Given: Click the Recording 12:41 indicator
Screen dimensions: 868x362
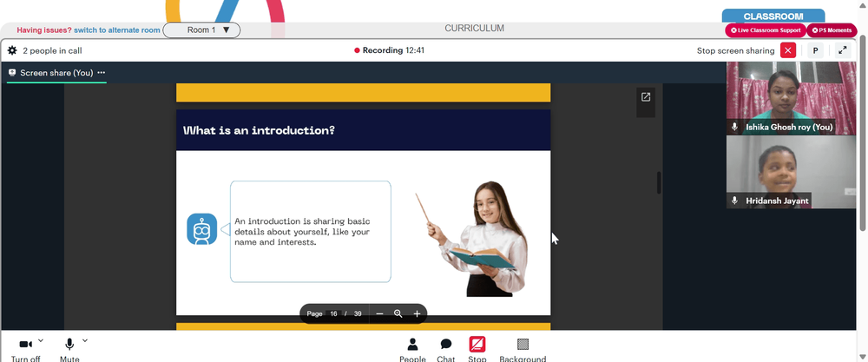Looking at the screenshot, I should [389, 50].
